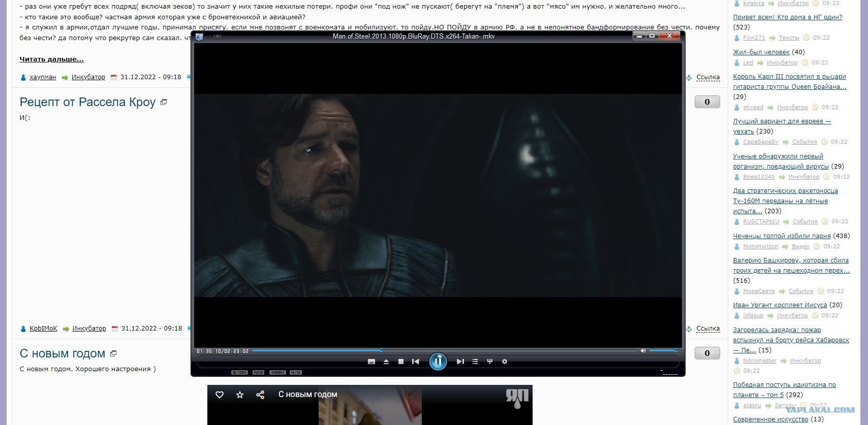Open 'С новым годом' in new window icon
The image size is (868, 425).
(113, 353)
